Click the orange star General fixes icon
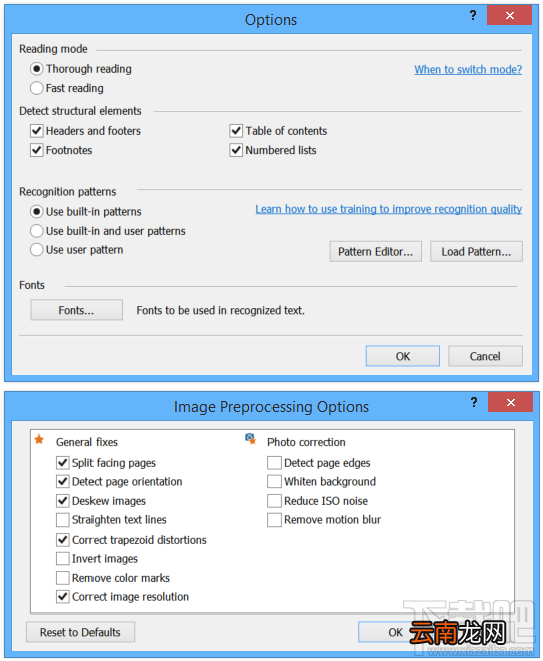543x661 pixels. coord(39,440)
